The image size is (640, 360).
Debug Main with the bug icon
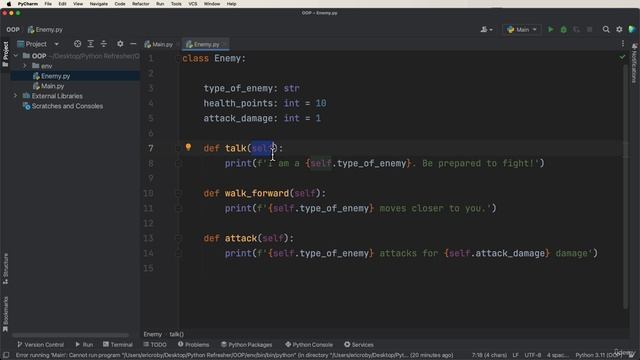[x=564, y=29]
